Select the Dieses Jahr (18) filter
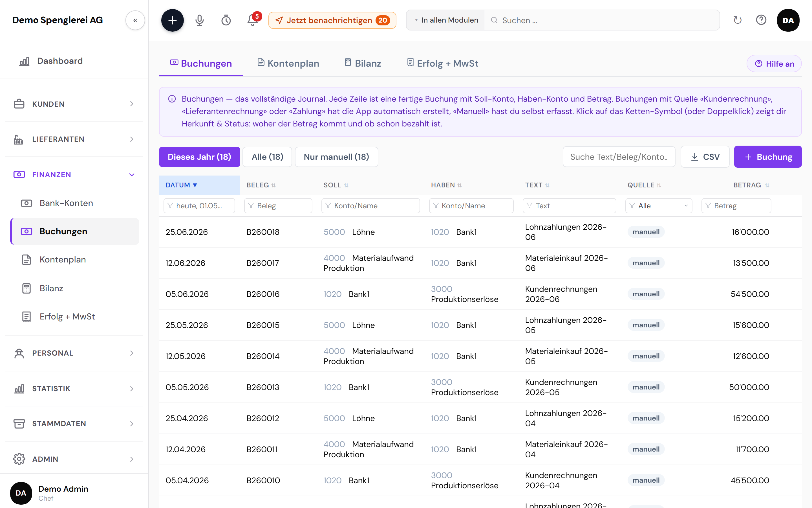812x508 pixels. 199,157
